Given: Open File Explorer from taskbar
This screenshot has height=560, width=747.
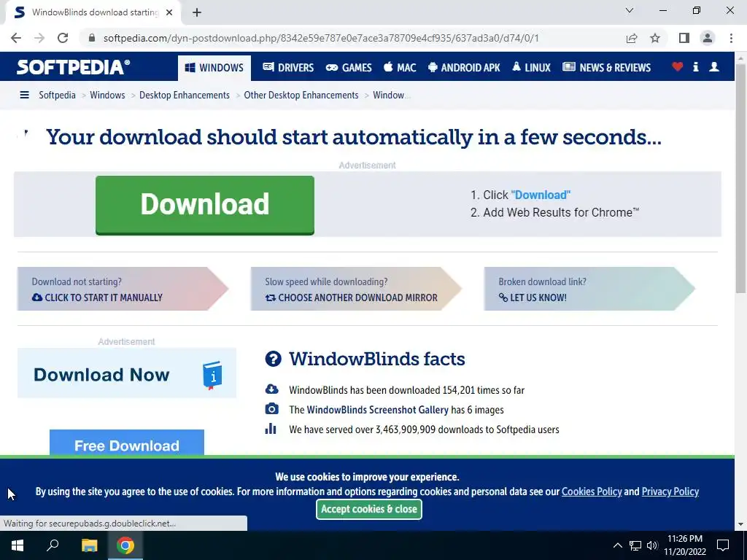Looking at the screenshot, I should 89,545.
